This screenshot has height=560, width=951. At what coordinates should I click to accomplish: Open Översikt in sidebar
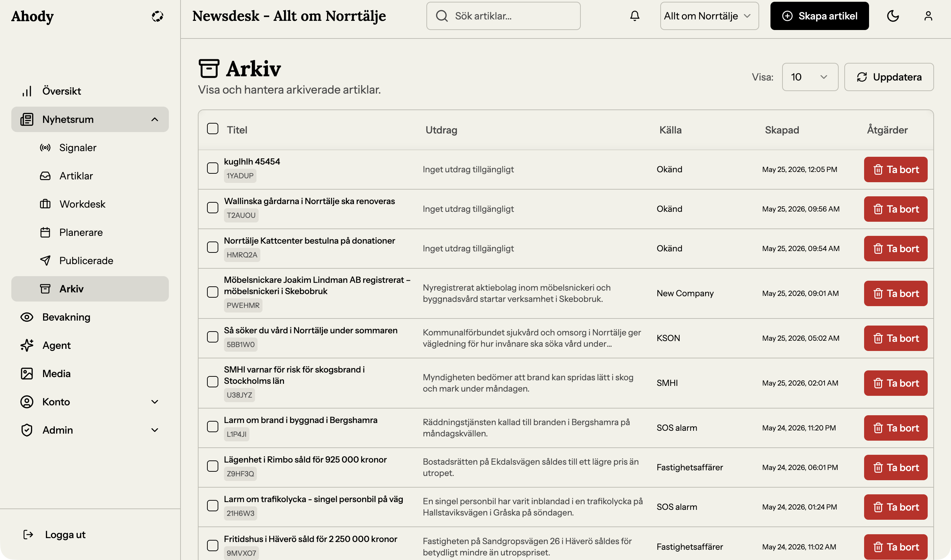(x=90, y=91)
